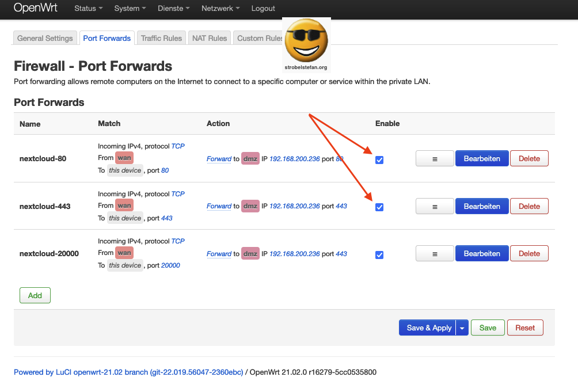Expand the Save & Apply dropdown arrow
This screenshot has width=578, height=392.
point(462,327)
